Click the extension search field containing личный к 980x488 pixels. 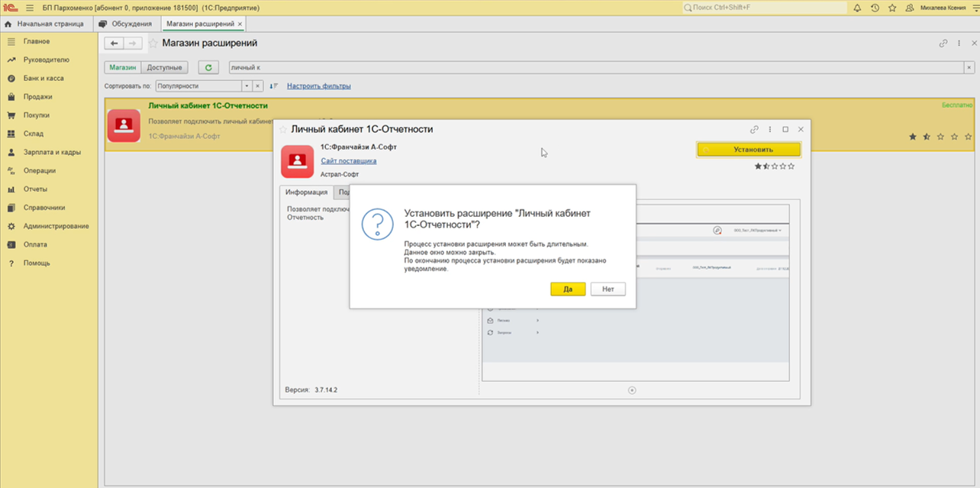(595, 68)
